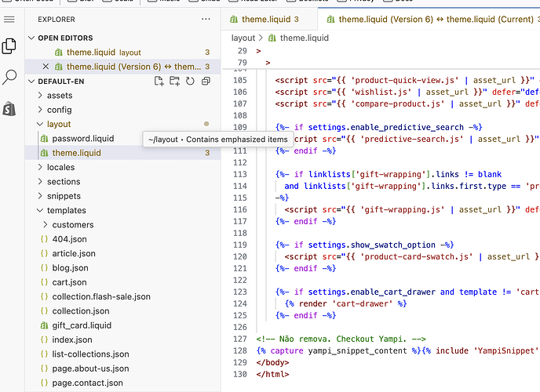540x392 pixels.
Task: Open the Shopify extension view
Action: point(9,109)
